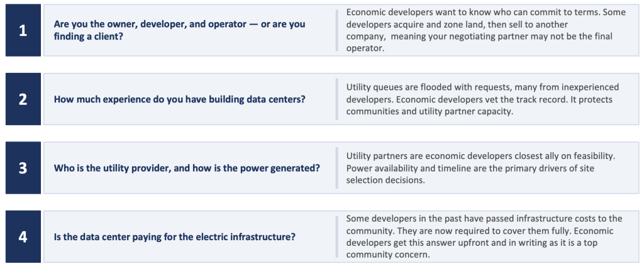Click the vertical divider bar in row 2

pyautogui.click(x=337, y=99)
